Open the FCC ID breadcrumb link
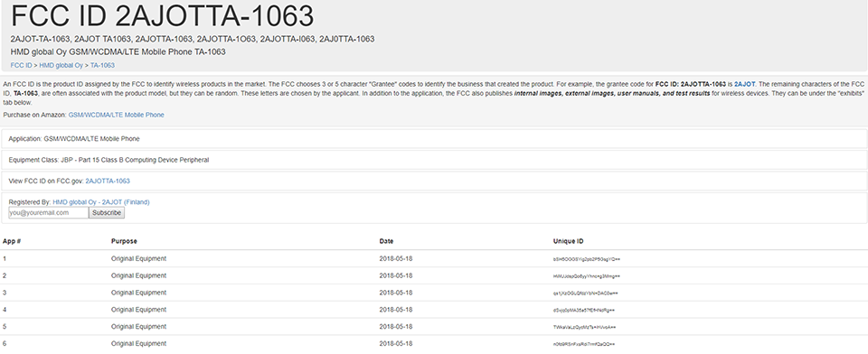The height and width of the screenshot is (354, 868). [x=21, y=65]
